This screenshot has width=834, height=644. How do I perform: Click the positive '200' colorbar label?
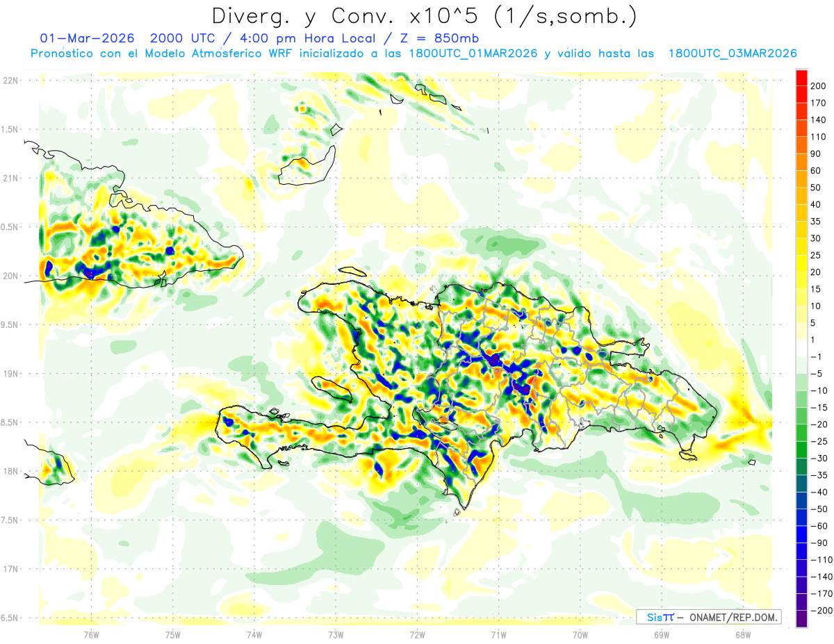point(819,86)
